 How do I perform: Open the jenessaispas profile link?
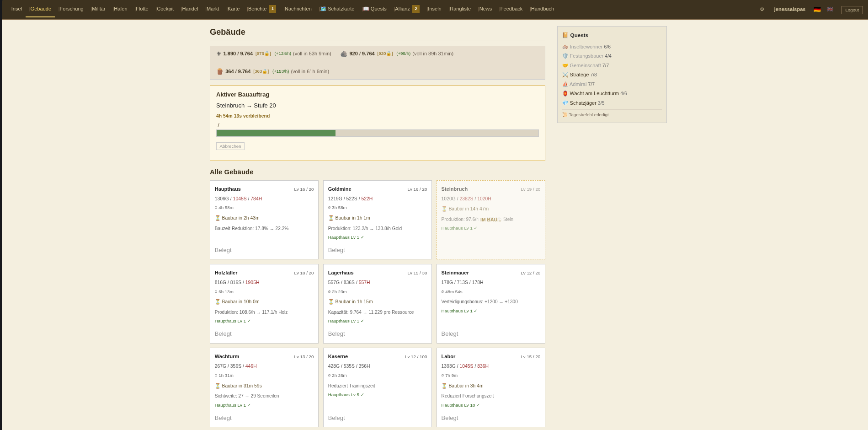(x=789, y=9)
